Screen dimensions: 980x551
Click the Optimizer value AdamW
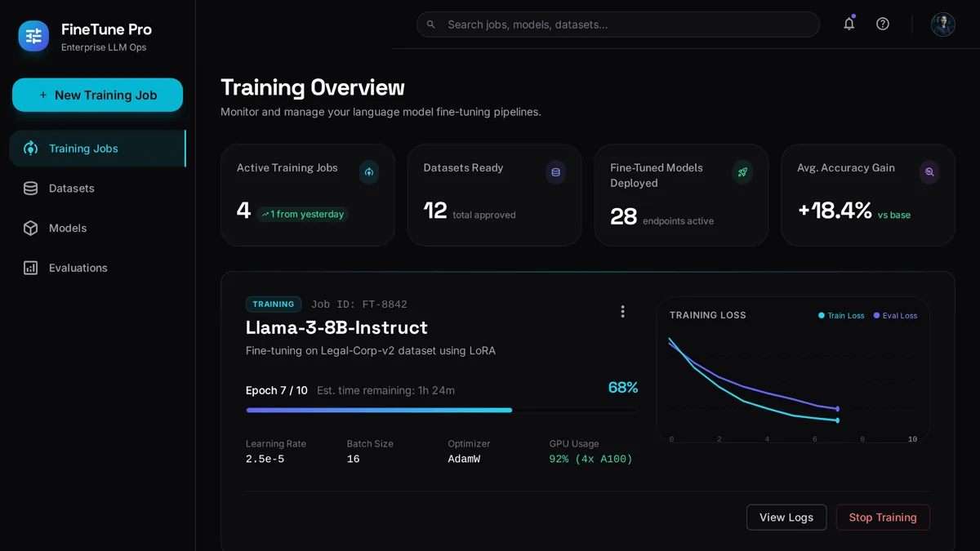(464, 460)
